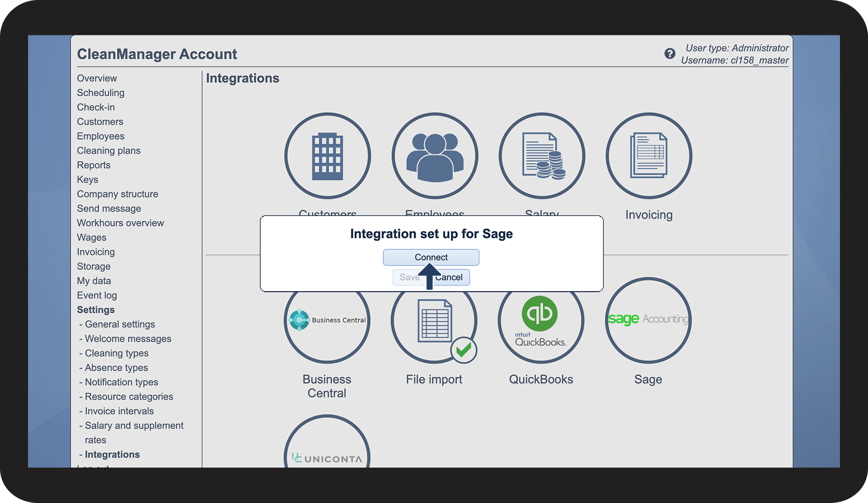
Task: Click the Settings sidebar heading
Action: [96, 310]
